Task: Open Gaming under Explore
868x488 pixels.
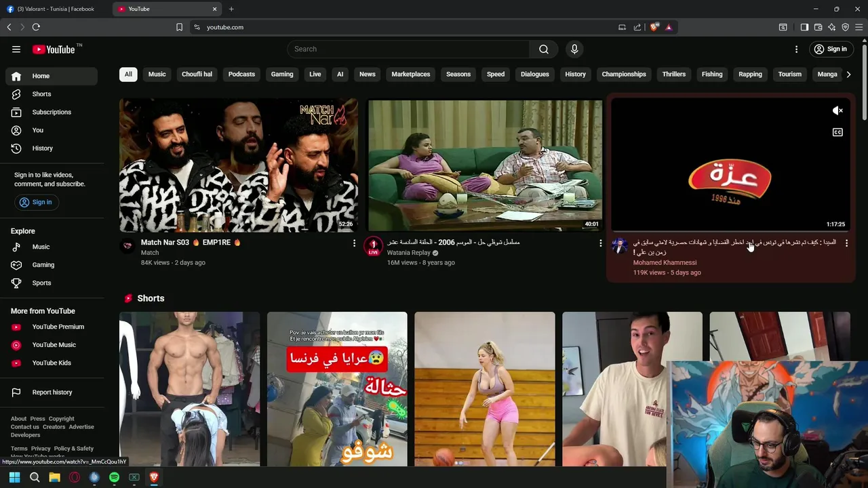Action: tap(52, 265)
